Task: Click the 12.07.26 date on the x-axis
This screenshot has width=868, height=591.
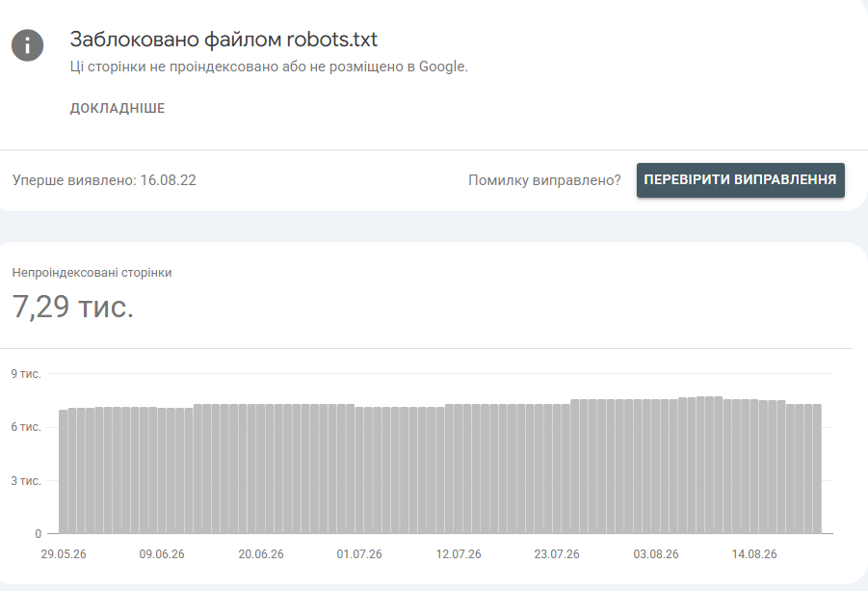Action: tap(459, 554)
